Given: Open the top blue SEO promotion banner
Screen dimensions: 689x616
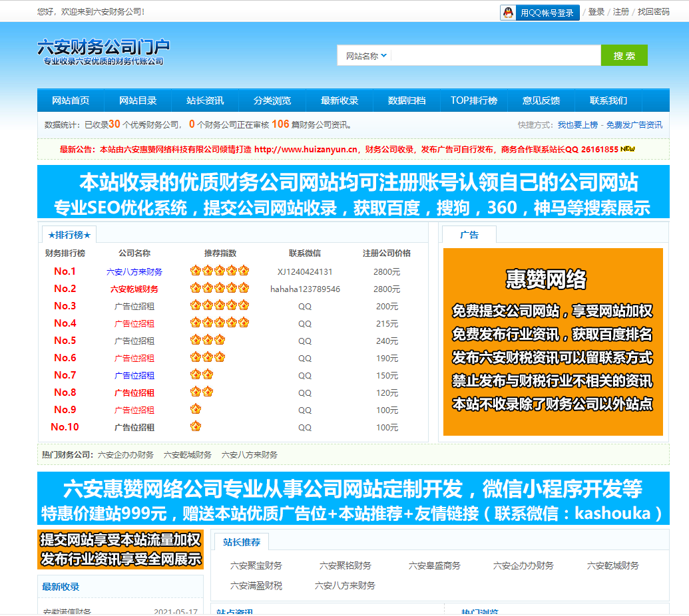Looking at the screenshot, I should [353, 193].
